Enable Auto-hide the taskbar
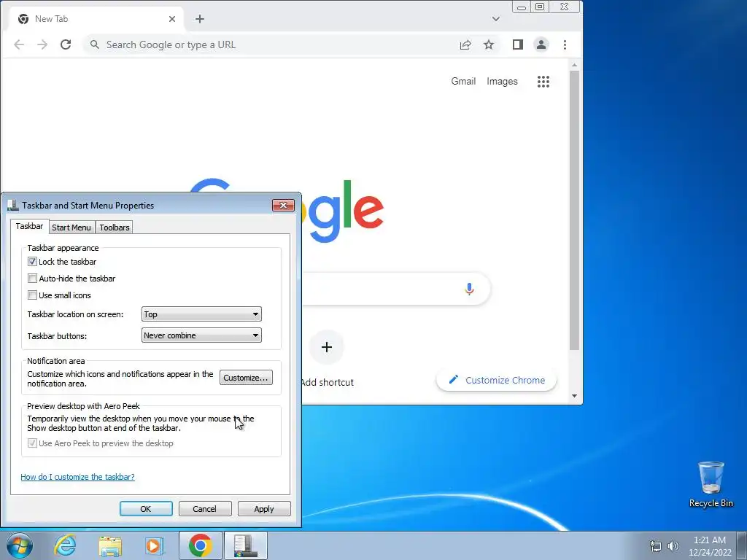Image resolution: width=747 pixels, height=560 pixels. 32,278
